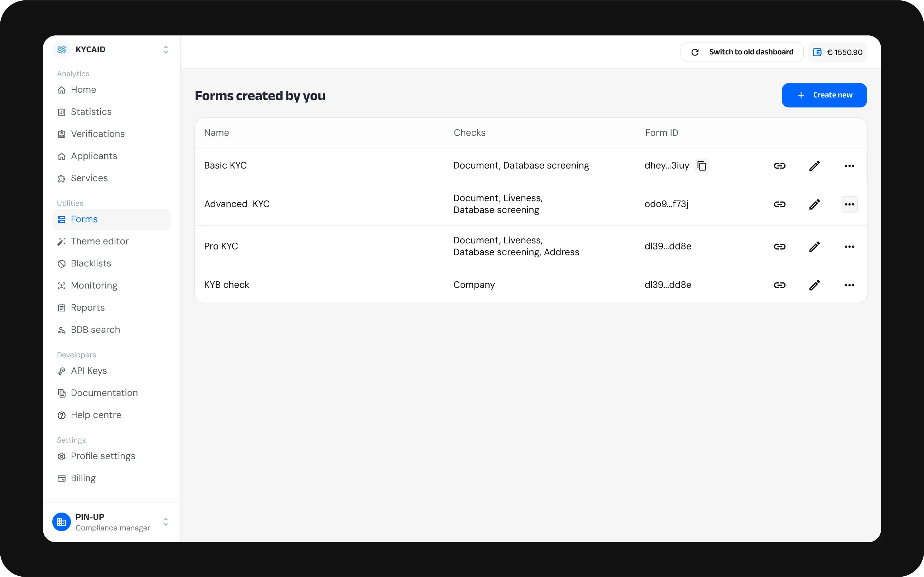
Task: Click the Create new button
Action: click(824, 95)
